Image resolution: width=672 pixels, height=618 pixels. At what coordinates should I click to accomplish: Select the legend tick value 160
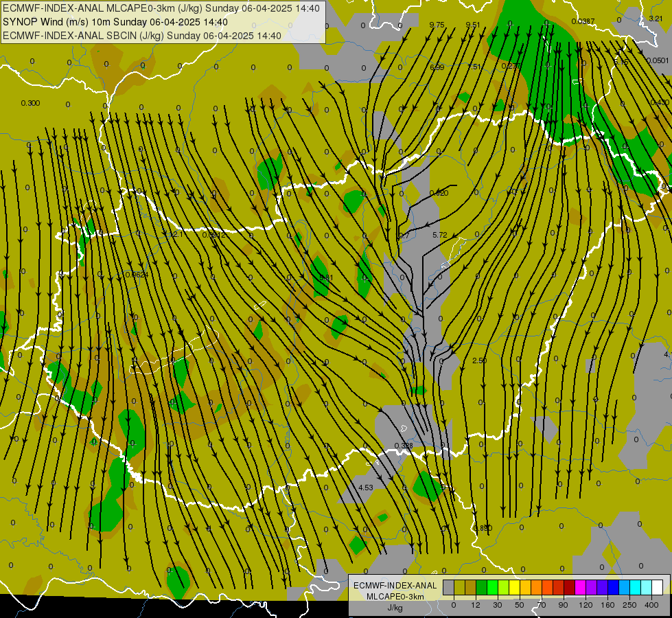(x=607, y=605)
